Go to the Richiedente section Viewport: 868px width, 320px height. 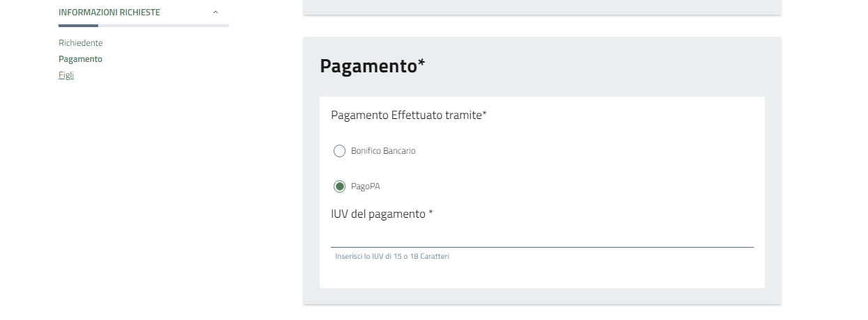81,43
